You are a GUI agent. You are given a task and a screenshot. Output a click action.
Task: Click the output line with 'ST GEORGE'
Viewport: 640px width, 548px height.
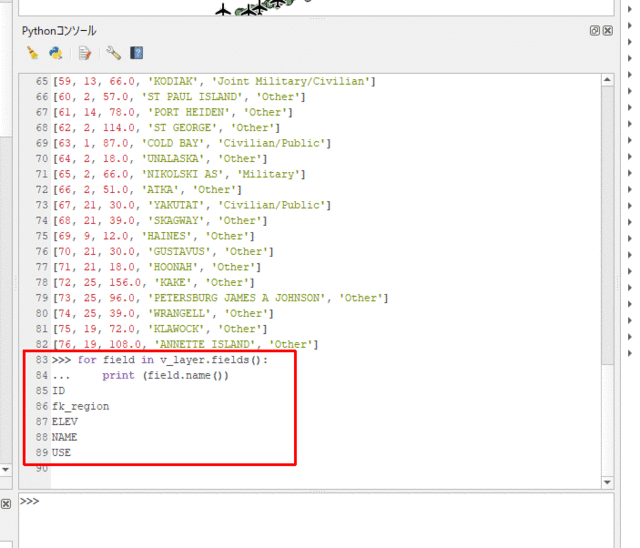tap(166, 128)
